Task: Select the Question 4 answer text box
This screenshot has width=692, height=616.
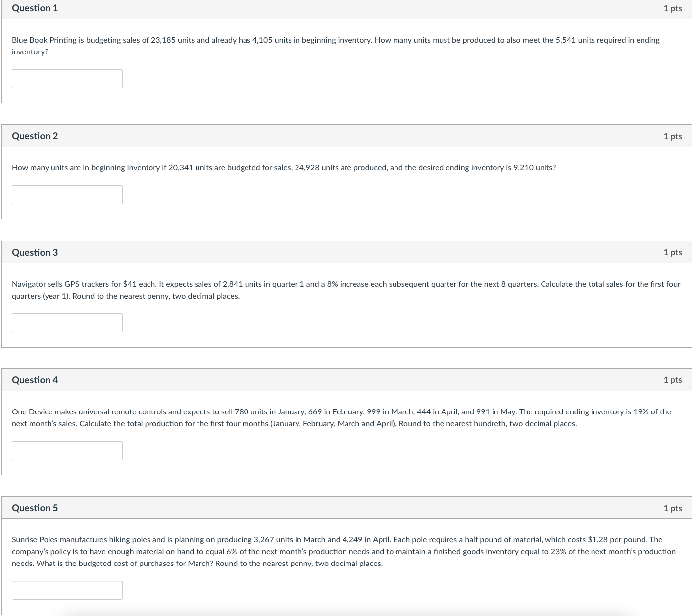Action: click(67, 451)
